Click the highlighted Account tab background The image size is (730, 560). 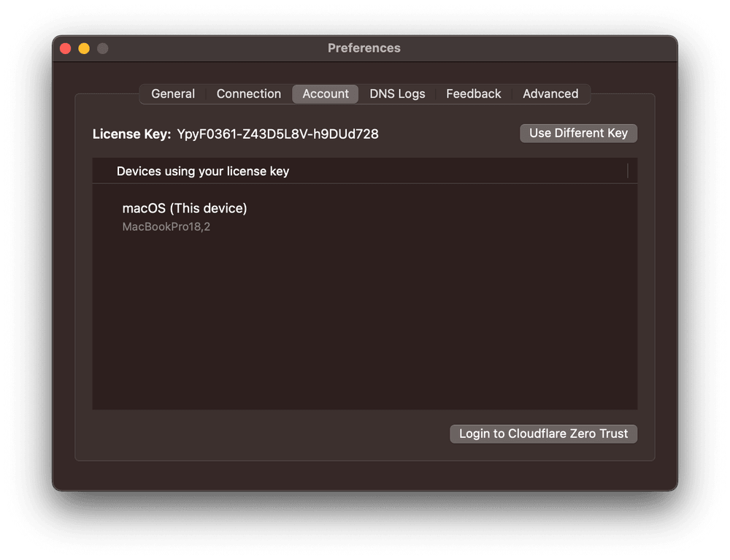click(x=325, y=93)
